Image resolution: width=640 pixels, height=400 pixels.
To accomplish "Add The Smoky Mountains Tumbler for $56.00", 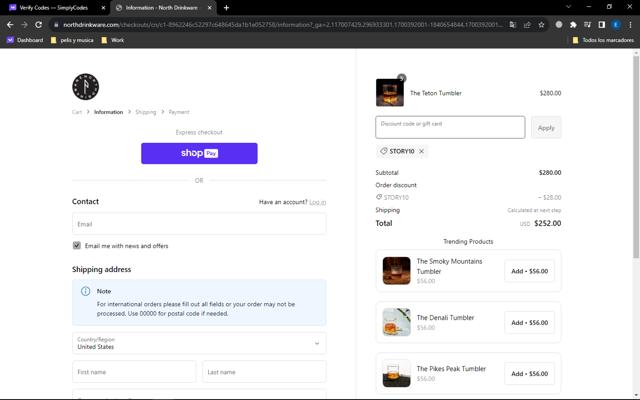I will click(x=529, y=271).
